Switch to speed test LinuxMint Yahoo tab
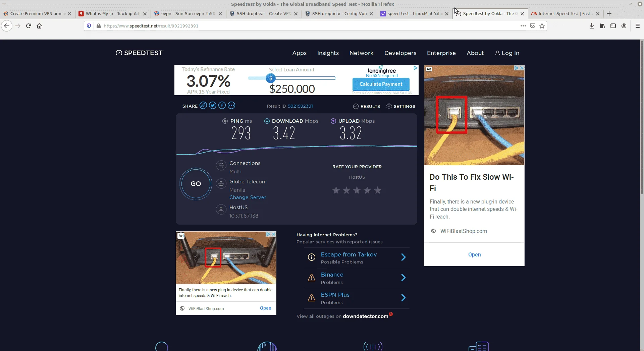The image size is (644, 351). pos(414,13)
